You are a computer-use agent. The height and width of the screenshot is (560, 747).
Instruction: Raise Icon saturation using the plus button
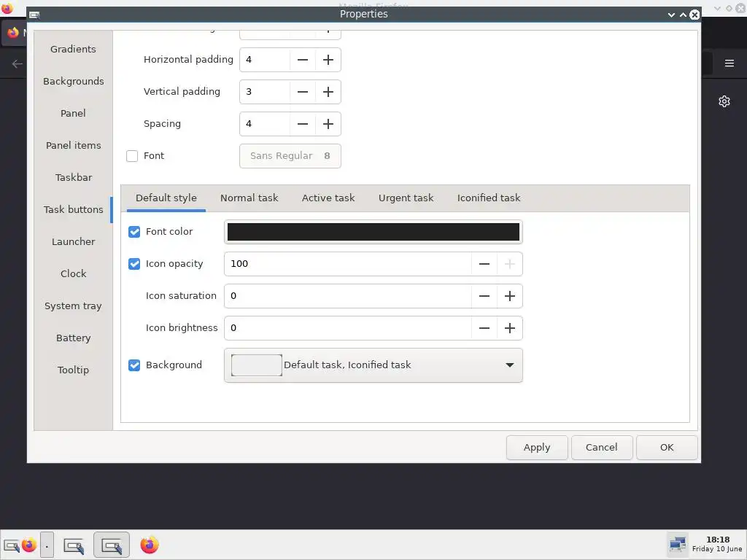[x=510, y=296]
